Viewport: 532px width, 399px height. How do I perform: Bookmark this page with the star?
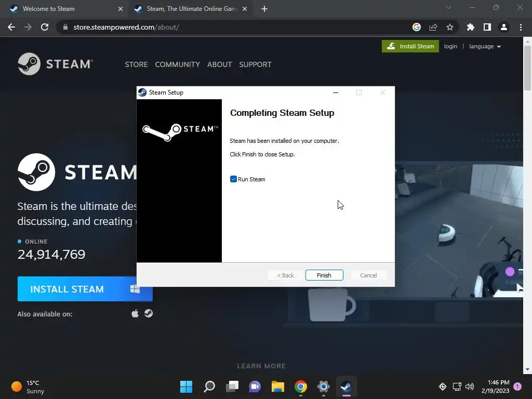coord(450,27)
